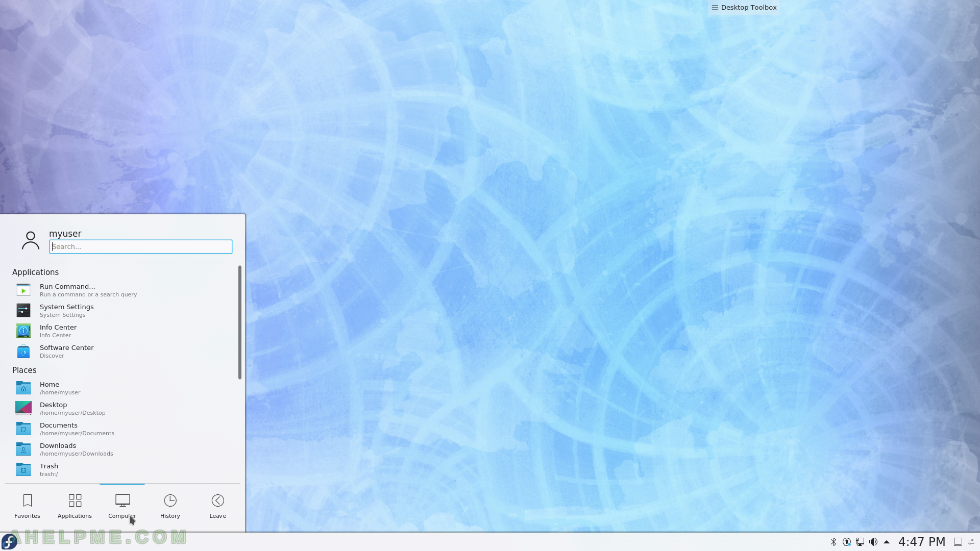Click the Downloads folder icon

[x=23, y=449]
